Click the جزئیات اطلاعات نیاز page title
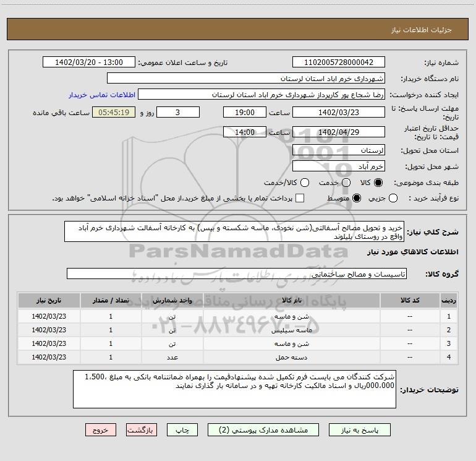This screenshot has height=461, width=476. point(421,30)
